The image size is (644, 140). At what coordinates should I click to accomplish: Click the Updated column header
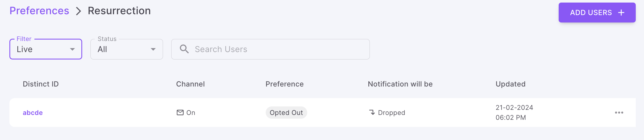coord(510,84)
